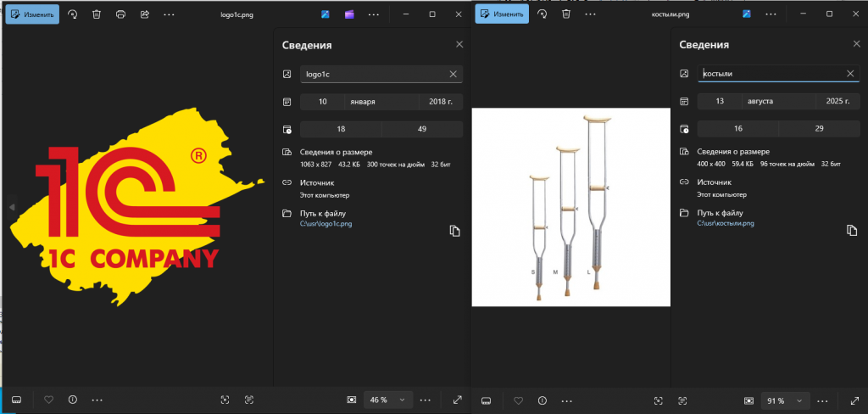Select year field 2025 г.
868x414 pixels.
pos(837,102)
